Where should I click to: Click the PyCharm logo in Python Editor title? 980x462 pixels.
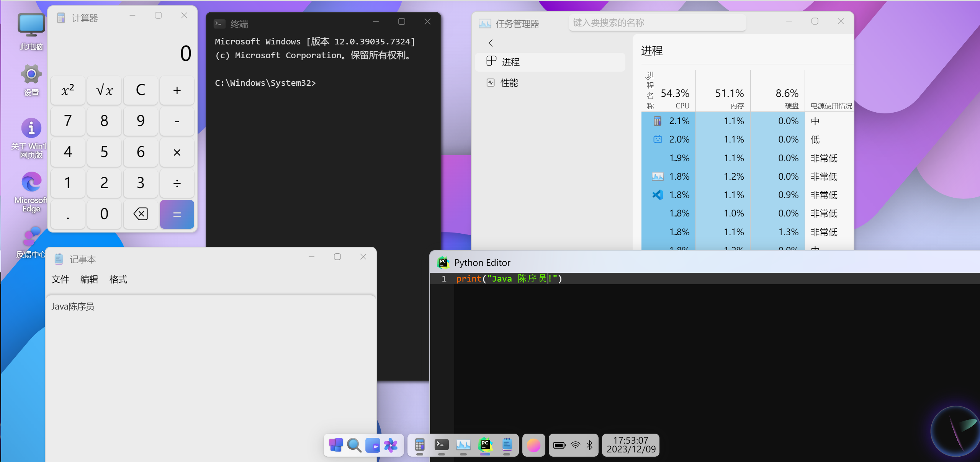tap(443, 262)
